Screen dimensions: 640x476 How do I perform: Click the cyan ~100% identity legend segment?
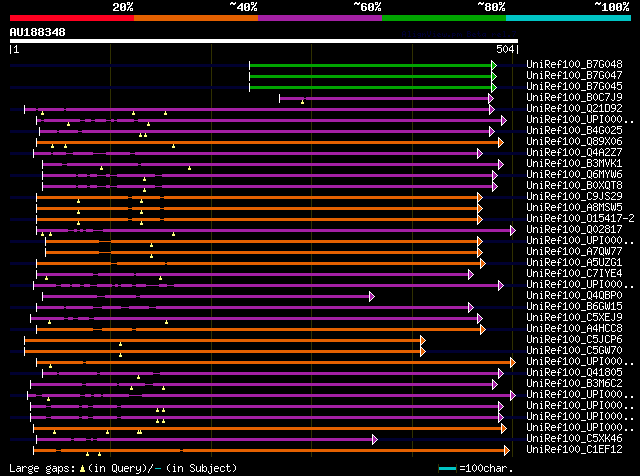[x=569, y=18]
